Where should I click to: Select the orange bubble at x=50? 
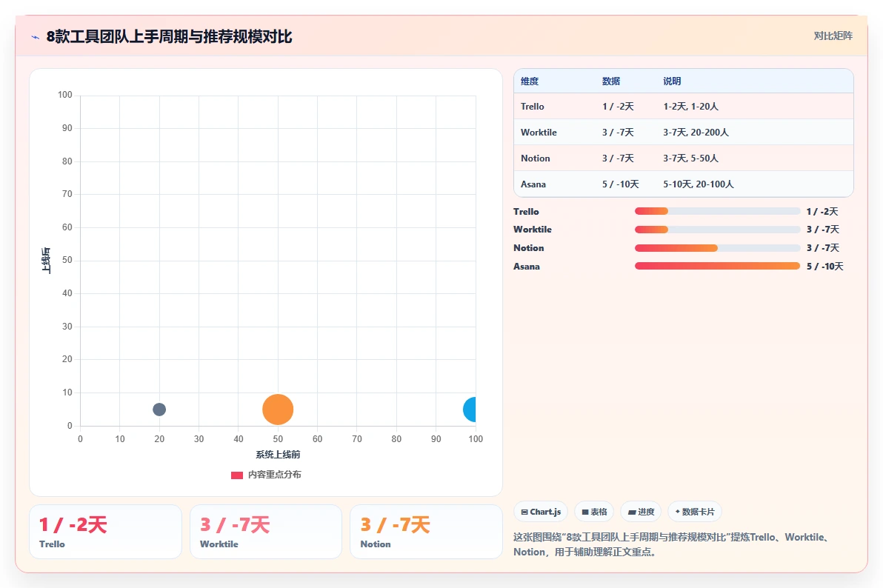278,410
